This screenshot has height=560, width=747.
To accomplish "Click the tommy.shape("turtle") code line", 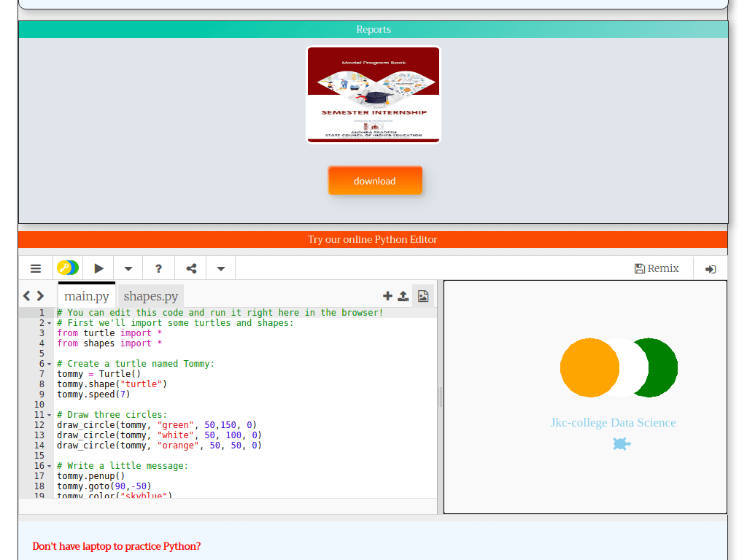I will (112, 384).
